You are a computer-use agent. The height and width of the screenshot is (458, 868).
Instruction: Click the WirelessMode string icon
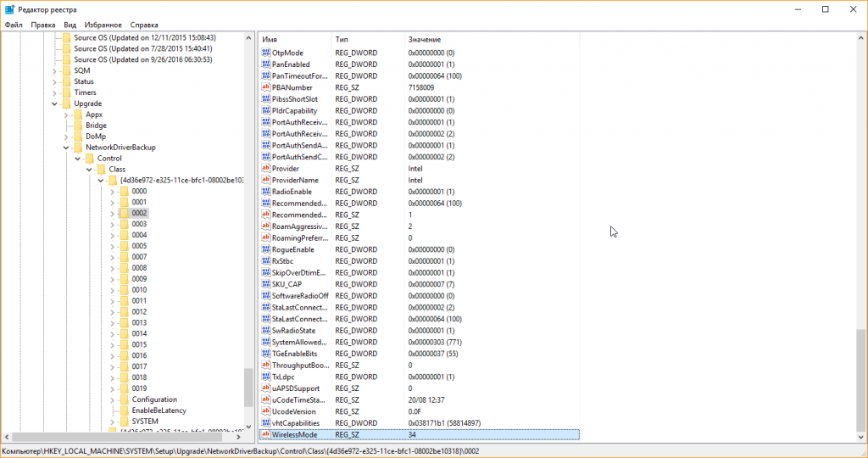click(265, 434)
